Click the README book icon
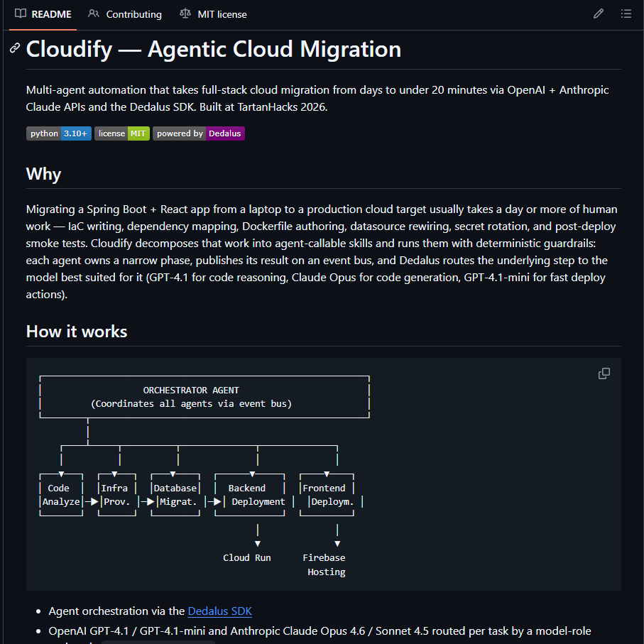This screenshot has width=644, height=644. (21, 14)
